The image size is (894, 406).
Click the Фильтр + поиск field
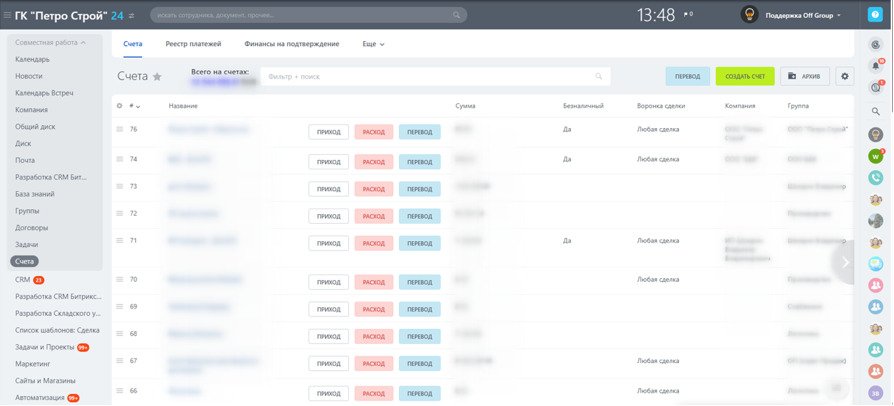[435, 76]
